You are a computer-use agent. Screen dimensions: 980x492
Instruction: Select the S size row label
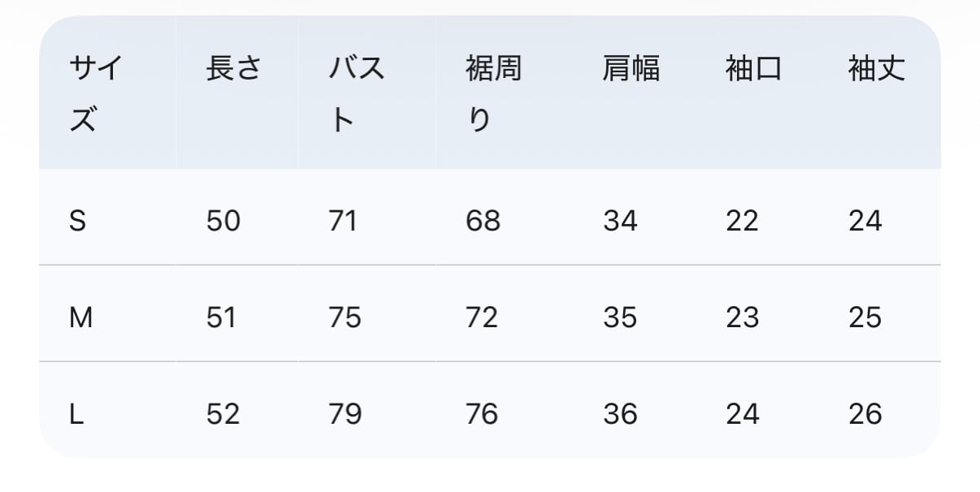point(78,221)
